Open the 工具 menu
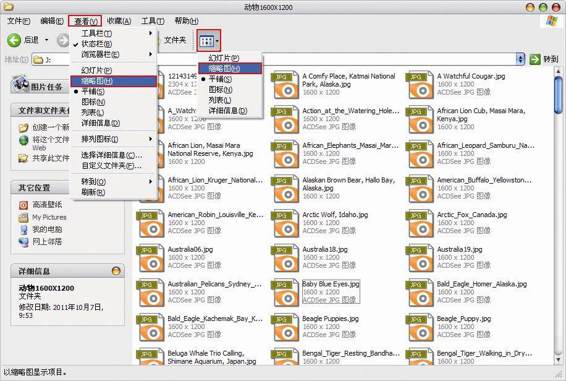 (152, 21)
